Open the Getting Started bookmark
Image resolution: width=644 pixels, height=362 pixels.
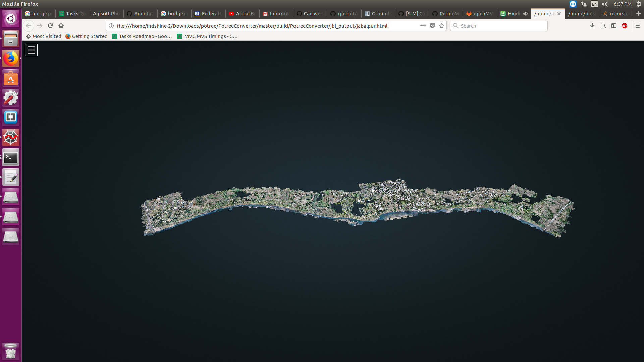(x=86, y=36)
